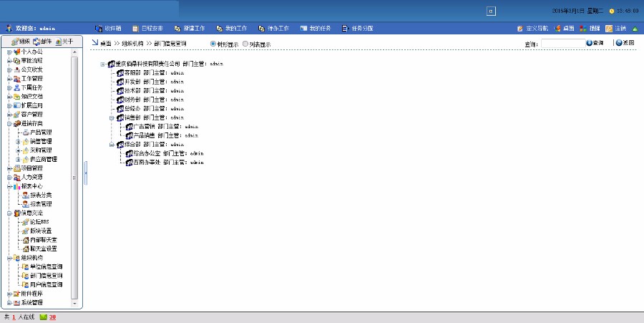
Task: Expand the 个人办公 sidebar node
Action: click(x=9, y=52)
